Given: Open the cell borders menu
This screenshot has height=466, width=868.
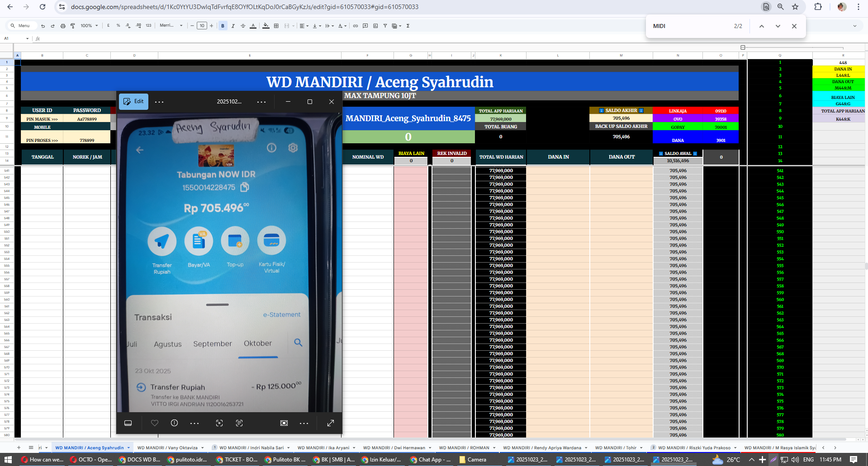Looking at the screenshot, I should [x=276, y=26].
